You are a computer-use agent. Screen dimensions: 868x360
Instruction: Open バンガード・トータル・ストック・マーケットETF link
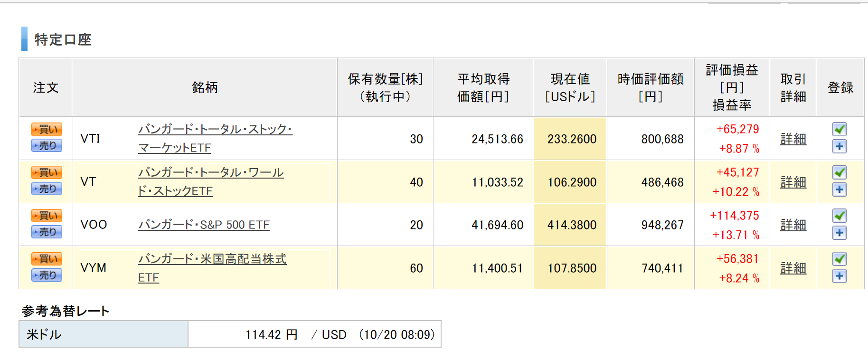[215, 130]
